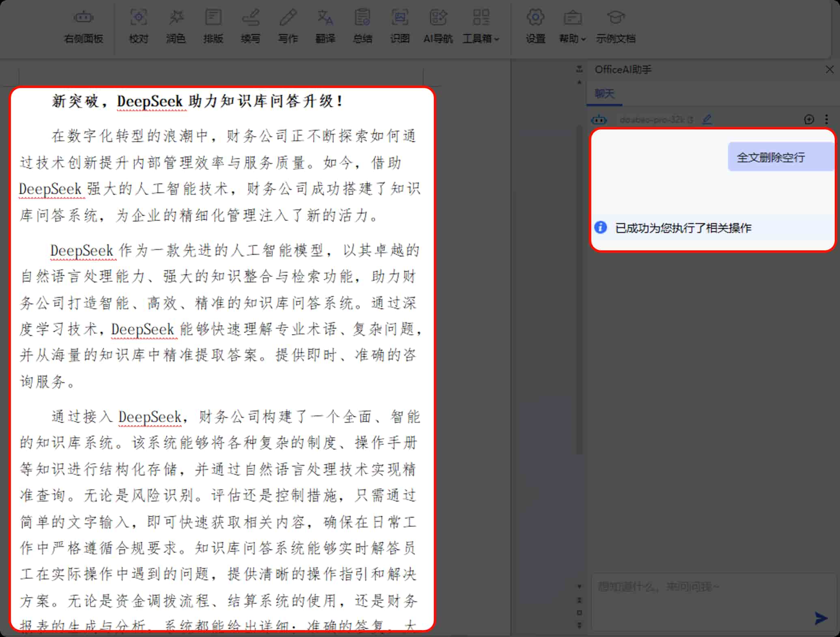Image resolution: width=840 pixels, height=637 pixels.
Task: Click the AI导航 navigation icon
Action: click(x=438, y=26)
